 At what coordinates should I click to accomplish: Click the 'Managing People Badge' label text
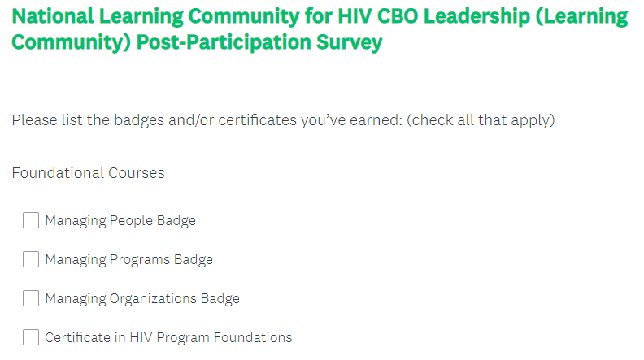(x=120, y=220)
